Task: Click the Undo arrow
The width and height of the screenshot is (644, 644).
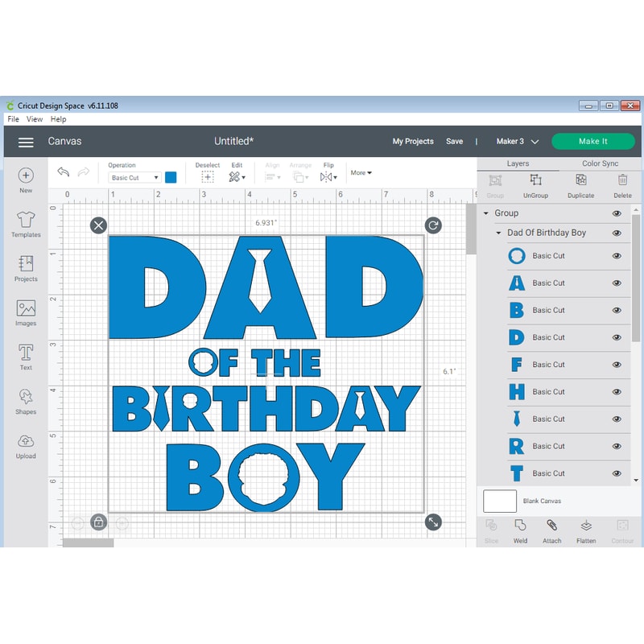Action: click(x=63, y=171)
